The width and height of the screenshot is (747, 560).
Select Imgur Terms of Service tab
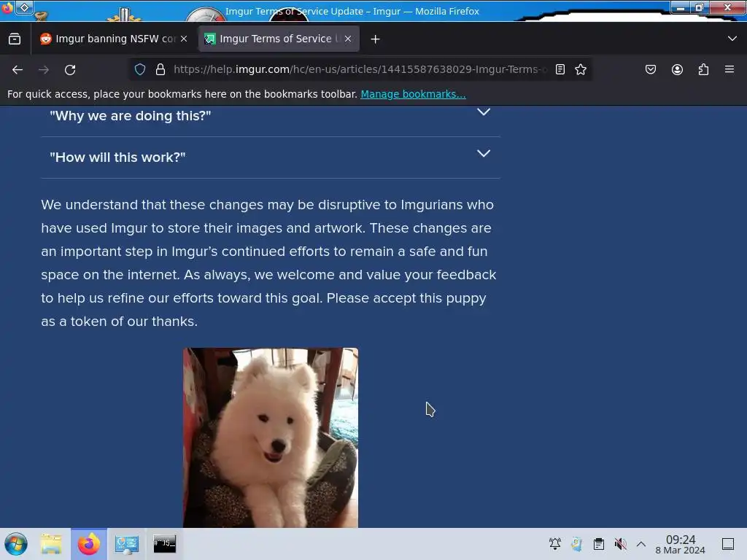coord(279,39)
